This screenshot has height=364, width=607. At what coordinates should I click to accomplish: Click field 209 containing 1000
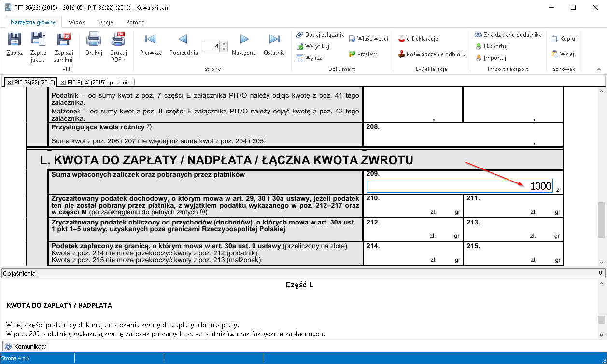point(460,186)
